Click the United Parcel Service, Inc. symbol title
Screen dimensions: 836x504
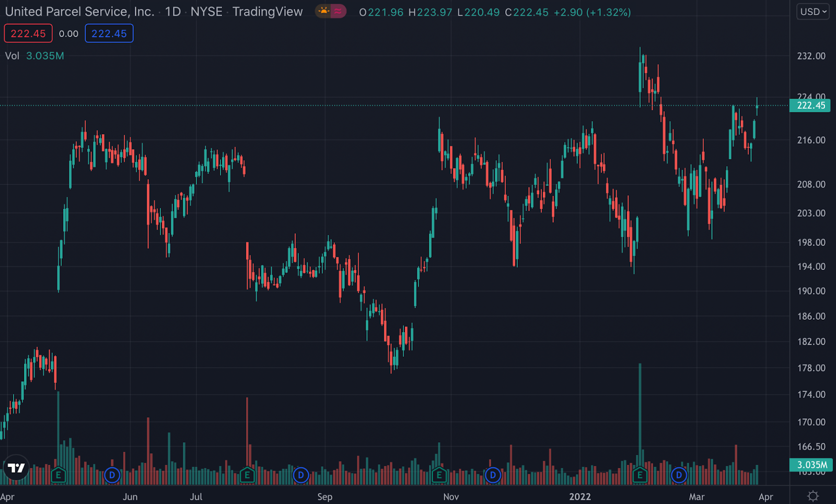(79, 11)
